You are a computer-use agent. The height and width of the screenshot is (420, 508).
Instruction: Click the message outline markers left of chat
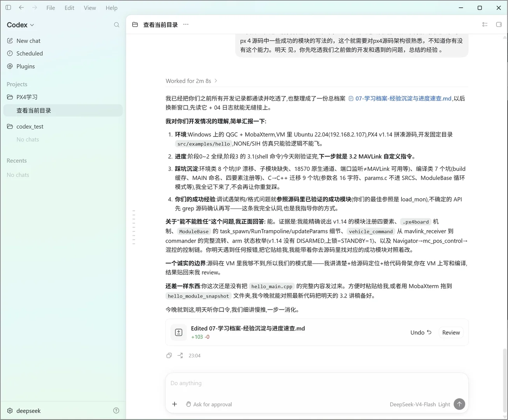(134, 227)
